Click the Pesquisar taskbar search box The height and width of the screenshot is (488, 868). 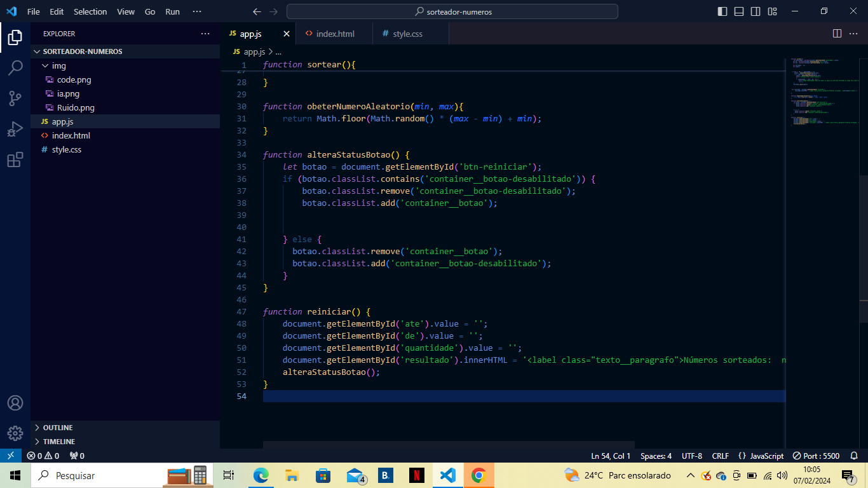click(121, 475)
